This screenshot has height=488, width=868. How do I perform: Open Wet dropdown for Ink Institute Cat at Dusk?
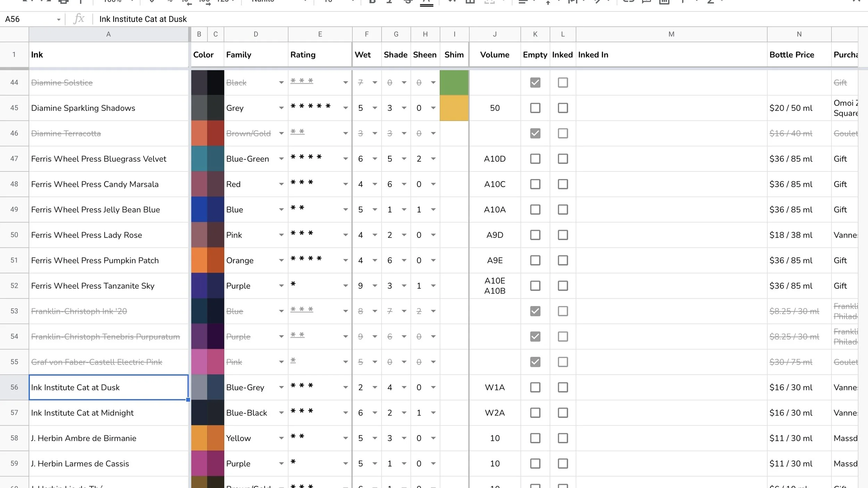click(375, 387)
